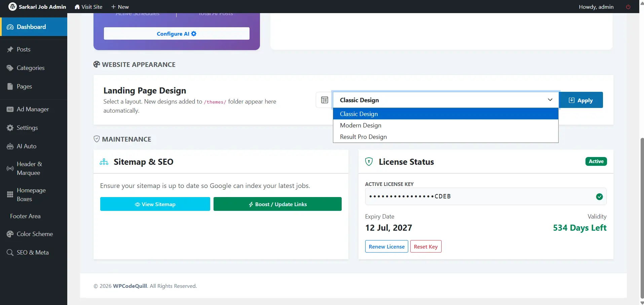Click the Renew License button

point(386,246)
